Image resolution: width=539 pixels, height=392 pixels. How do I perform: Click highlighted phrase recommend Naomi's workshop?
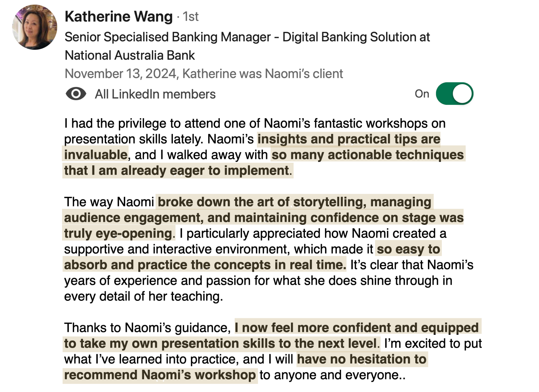point(160,375)
